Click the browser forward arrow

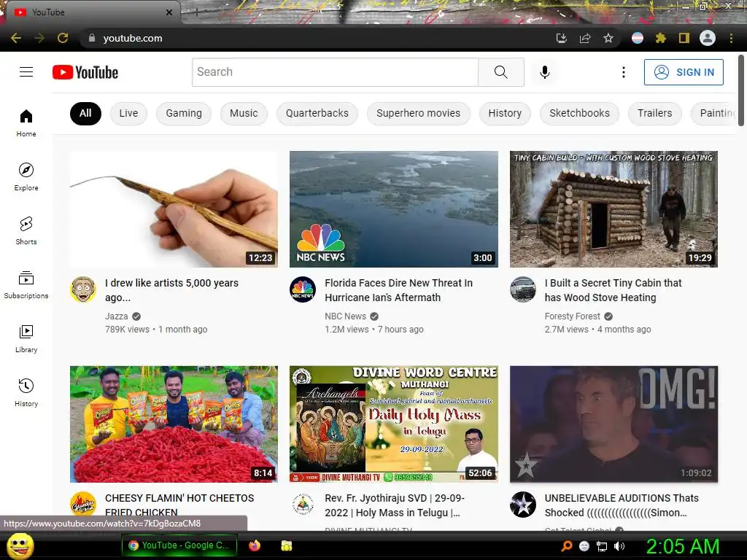(x=39, y=38)
